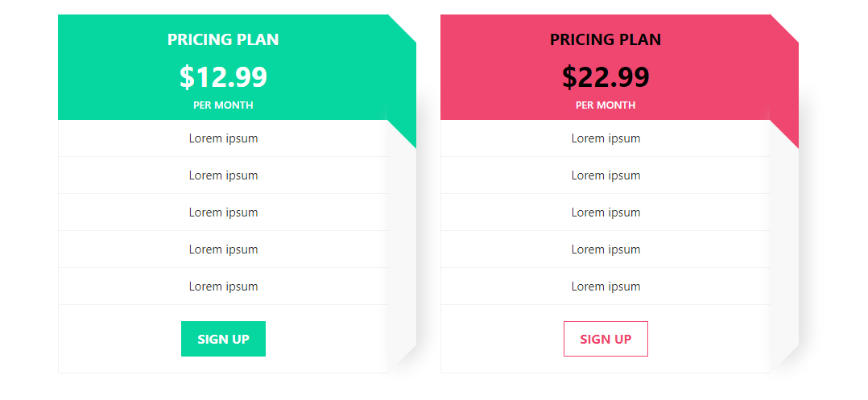Click last Lorem ipsum row in green plan
Viewport: 868px width, 400px height.
tap(223, 287)
